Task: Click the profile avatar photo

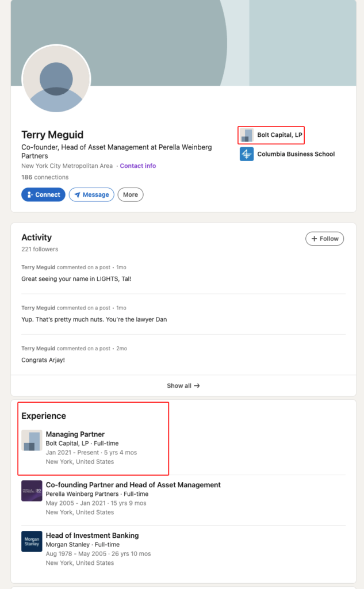Action: (56, 79)
